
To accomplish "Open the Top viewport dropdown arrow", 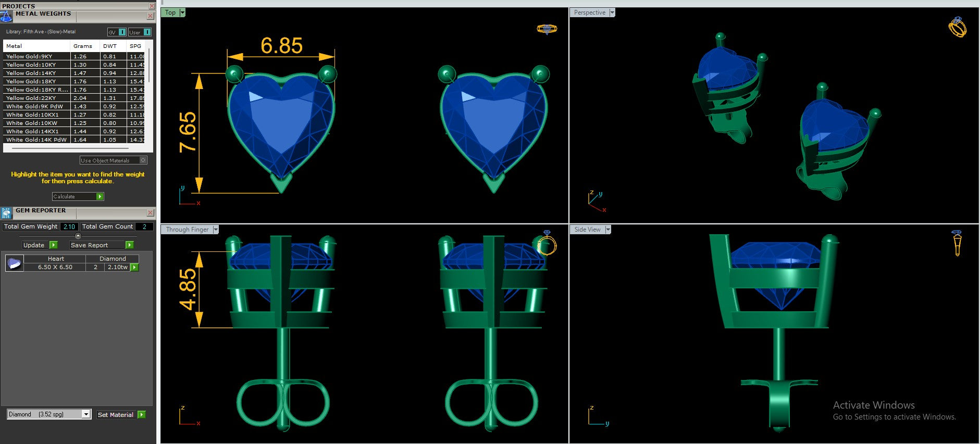I will click(182, 12).
